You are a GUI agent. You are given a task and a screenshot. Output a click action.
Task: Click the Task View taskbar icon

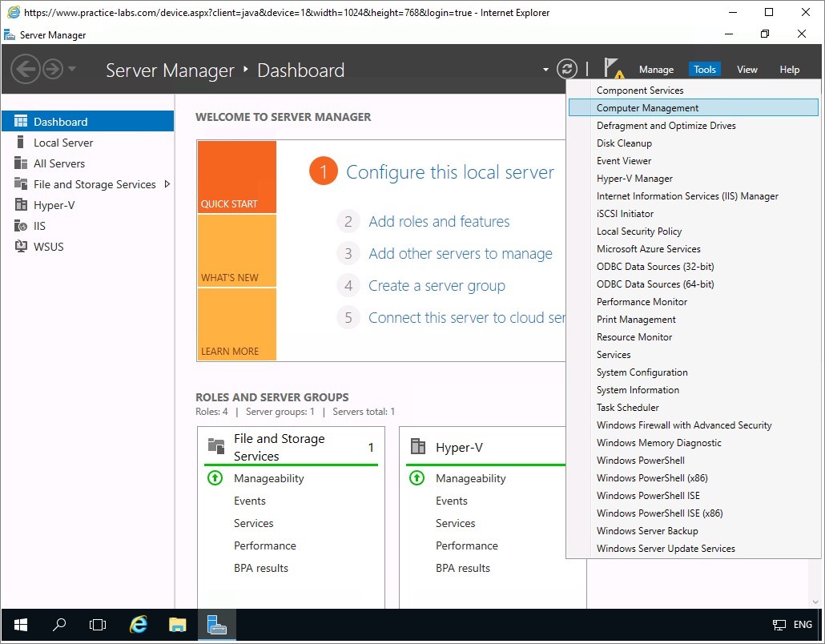[98, 625]
